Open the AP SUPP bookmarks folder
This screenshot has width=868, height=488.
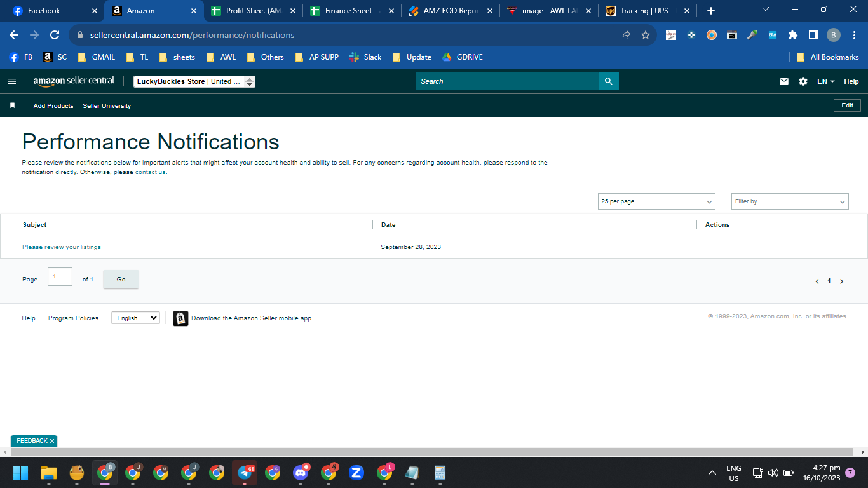coord(317,57)
